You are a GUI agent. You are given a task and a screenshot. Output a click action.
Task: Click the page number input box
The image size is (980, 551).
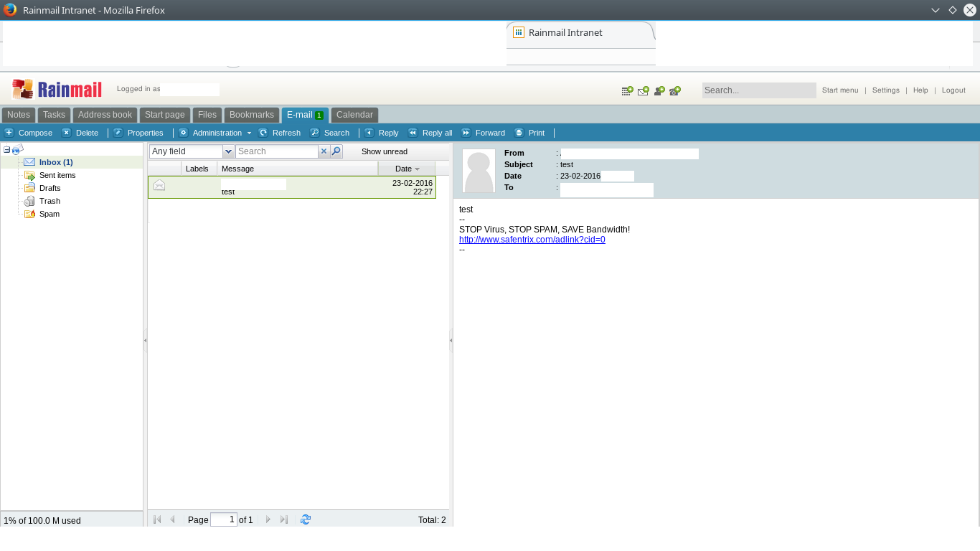click(x=224, y=519)
